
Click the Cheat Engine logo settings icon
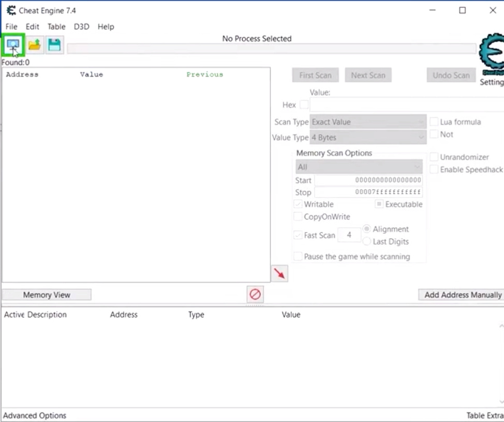pyautogui.click(x=491, y=55)
